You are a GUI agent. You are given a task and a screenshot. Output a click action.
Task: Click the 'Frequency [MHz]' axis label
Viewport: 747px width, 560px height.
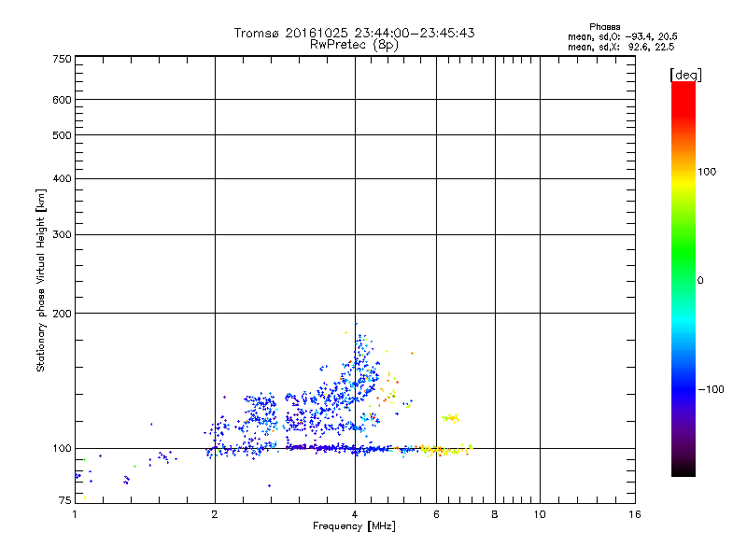tap(354, 526)
